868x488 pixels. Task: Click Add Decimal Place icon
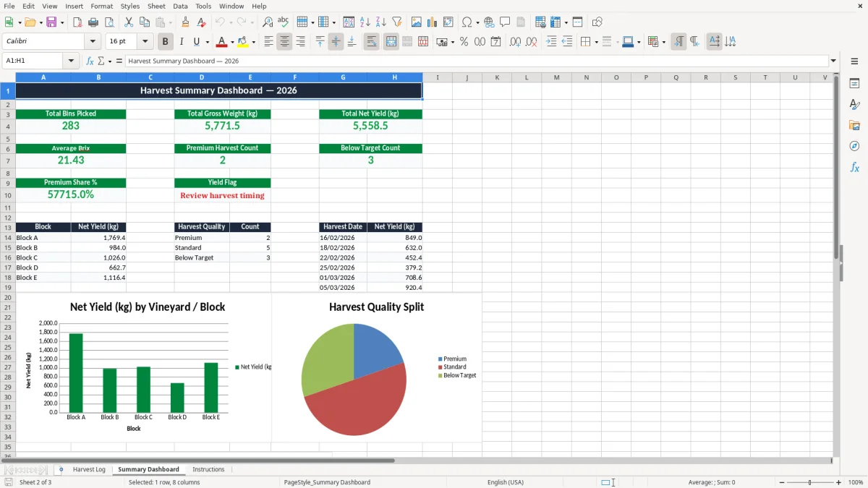coord(515,42)
